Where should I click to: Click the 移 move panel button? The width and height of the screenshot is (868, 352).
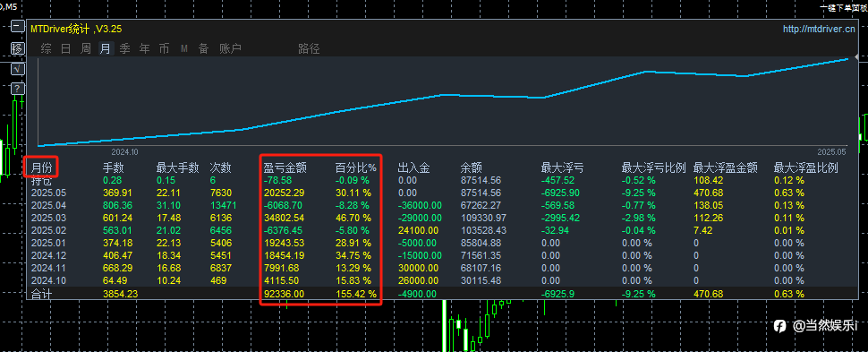[18, 48]
